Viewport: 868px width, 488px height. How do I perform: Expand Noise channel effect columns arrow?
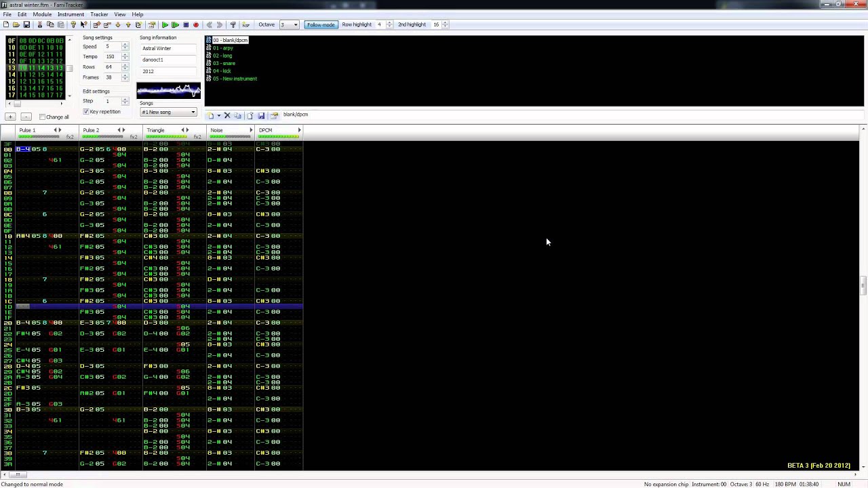click(251, 130)
